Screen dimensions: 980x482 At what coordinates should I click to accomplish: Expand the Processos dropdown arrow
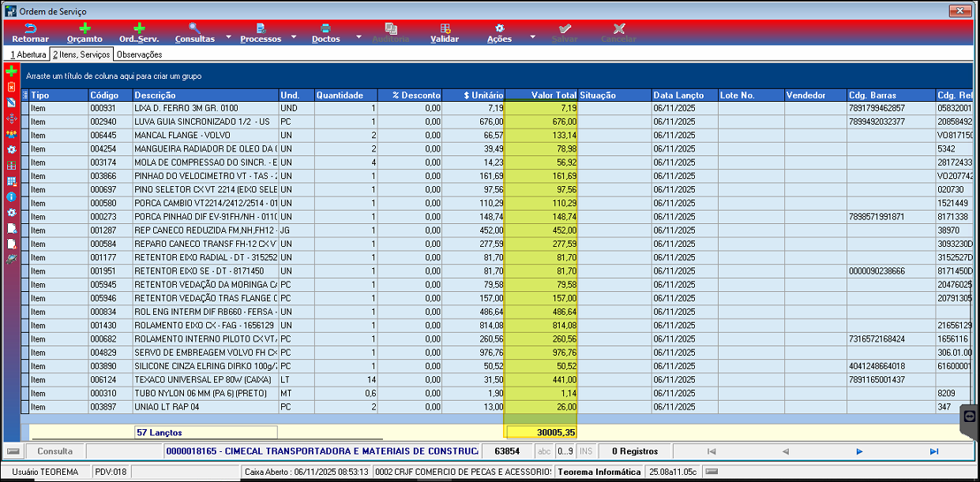pos(294,36)
